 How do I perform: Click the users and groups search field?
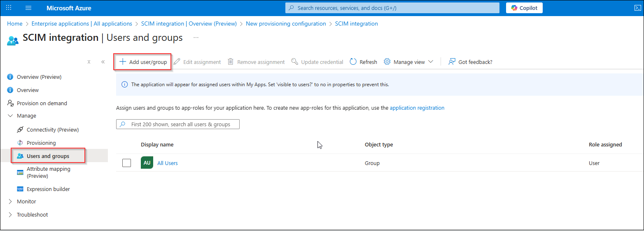(x=178, y=124)
